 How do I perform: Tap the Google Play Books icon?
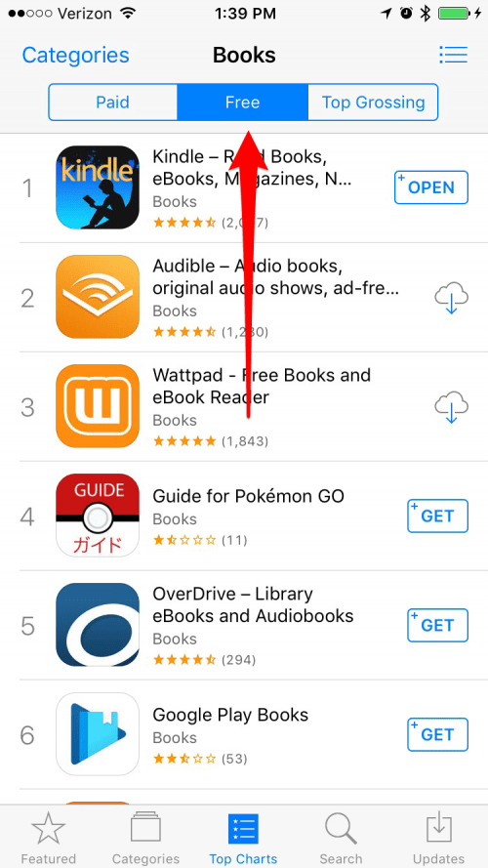tap(98, 734)
